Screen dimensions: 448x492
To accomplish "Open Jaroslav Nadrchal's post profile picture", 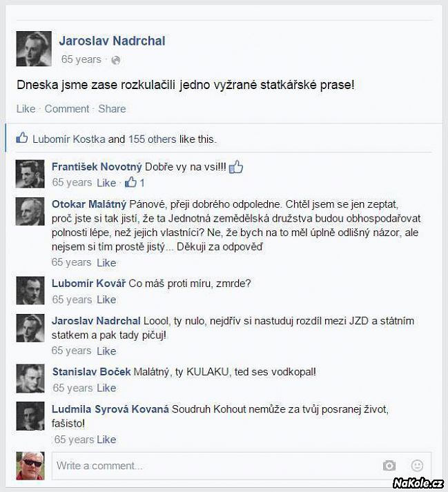I will pos(34,48).
